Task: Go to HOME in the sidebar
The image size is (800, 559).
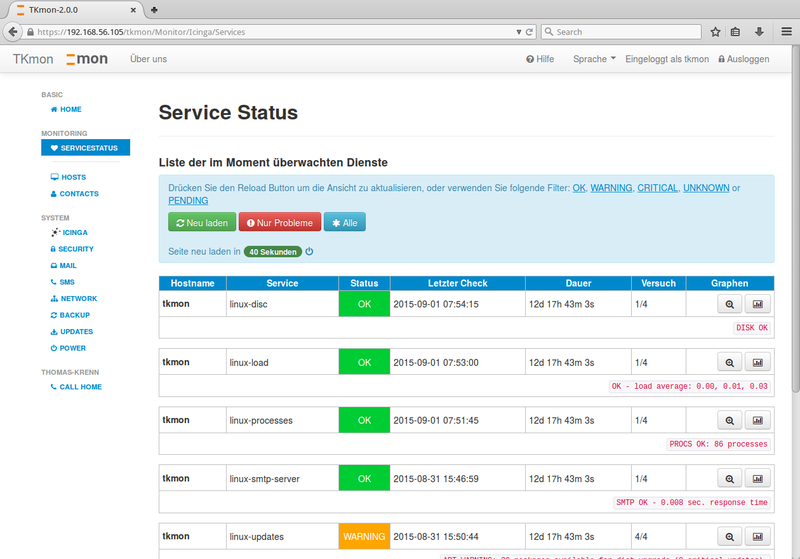Action: (66, 109)
